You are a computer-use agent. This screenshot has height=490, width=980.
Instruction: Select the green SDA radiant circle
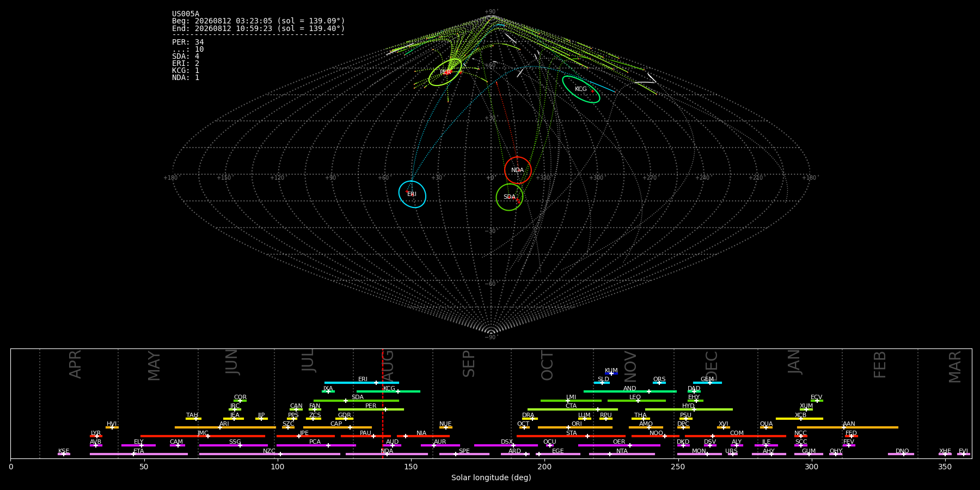point(510,197)
